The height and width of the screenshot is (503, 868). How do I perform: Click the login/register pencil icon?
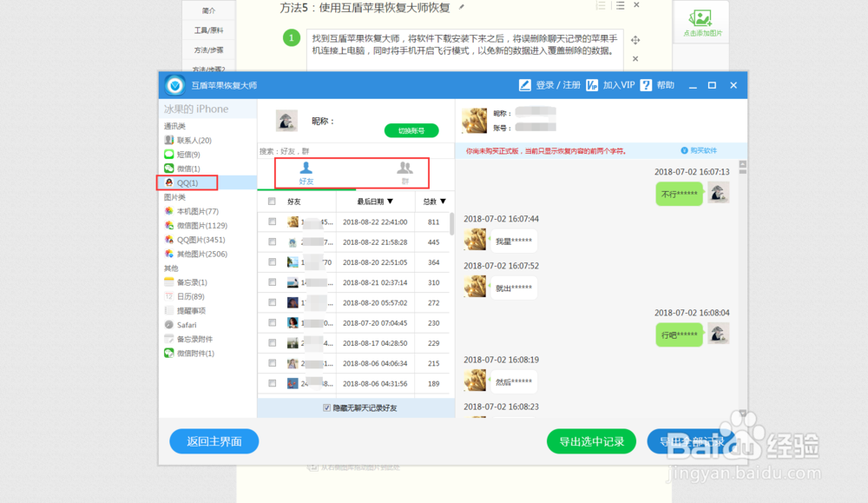click(x=524, y=85)
